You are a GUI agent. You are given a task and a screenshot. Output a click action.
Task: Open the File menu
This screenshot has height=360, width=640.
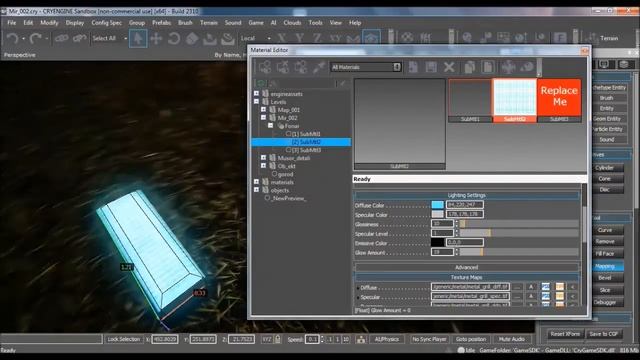pos(12,23)
